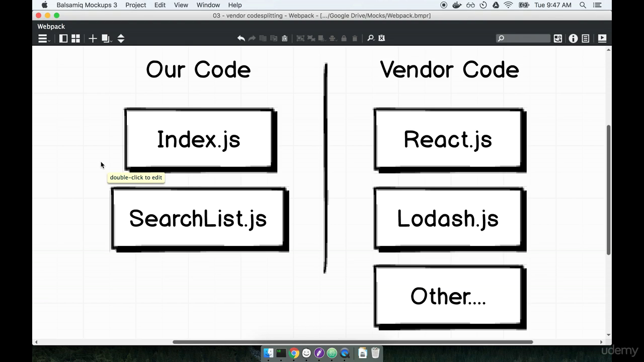The height and width of the screenshot is (362, 644).
Task: Click the Quick Add search field
Action: 523,38
